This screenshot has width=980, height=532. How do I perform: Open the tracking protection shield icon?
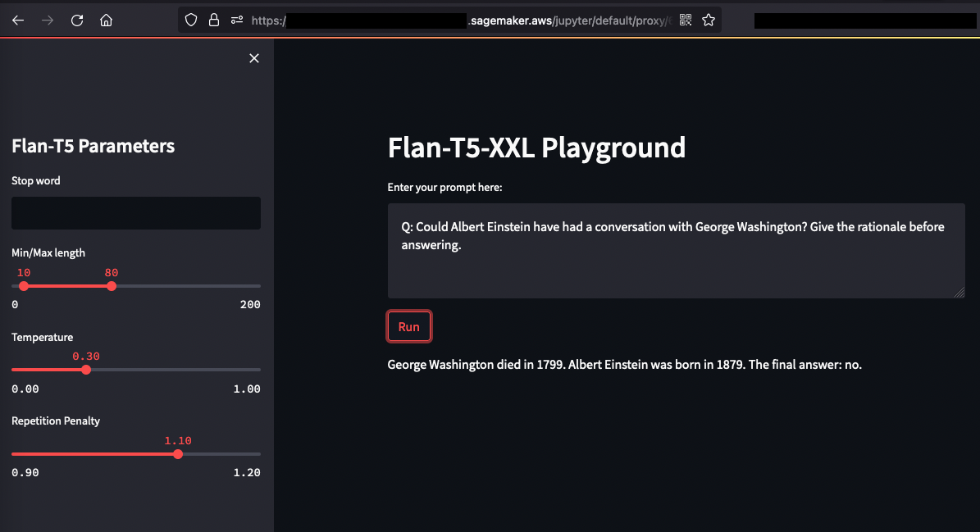tap(191, 20)
